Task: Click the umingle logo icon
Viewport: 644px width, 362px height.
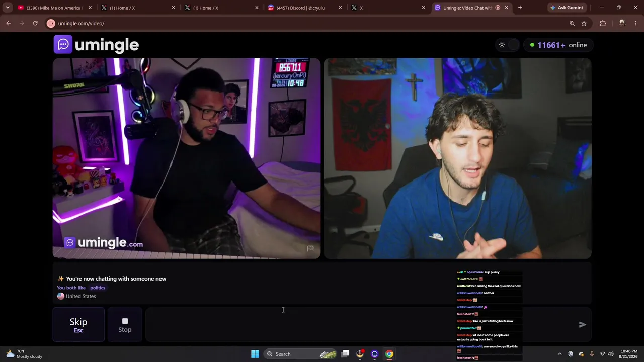Action: (63, 45)
